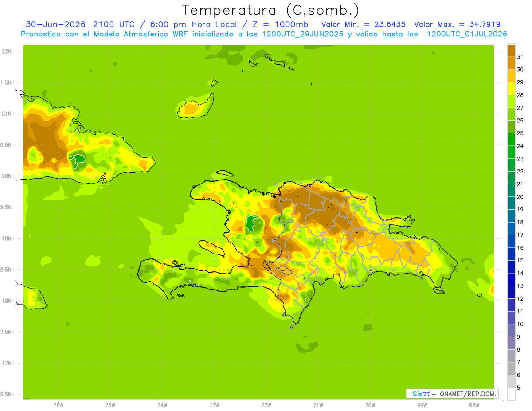The image size is (532, 411).
Task: Click the brown swatch above legend value 31
Action: 511,51
